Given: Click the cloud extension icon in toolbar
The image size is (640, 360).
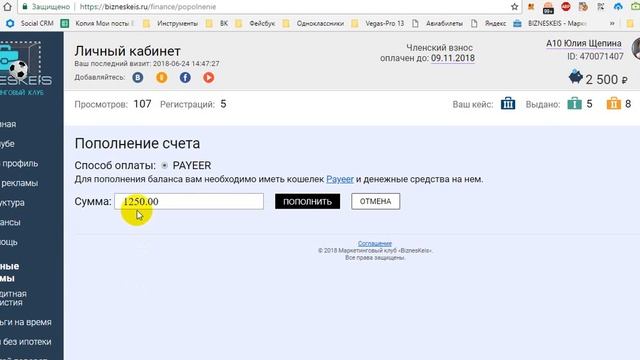Looking at the screenshot, I should [x=618, y=7].
